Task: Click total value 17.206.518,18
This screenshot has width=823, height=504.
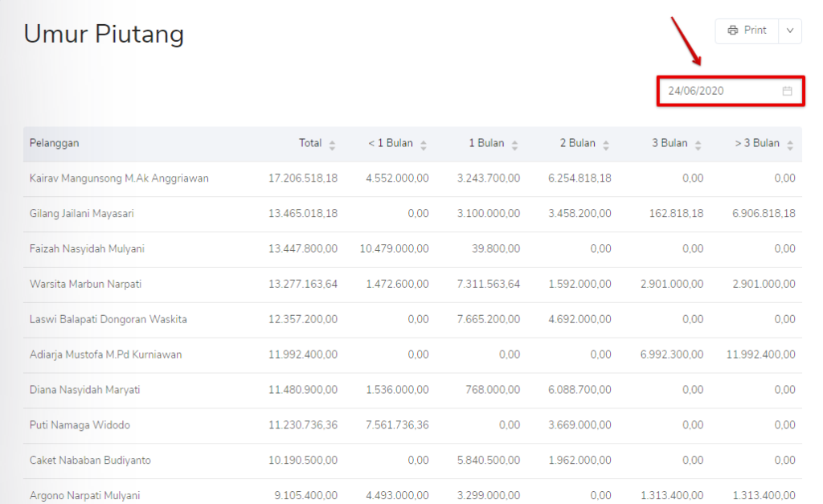Action: click(303, 178)
